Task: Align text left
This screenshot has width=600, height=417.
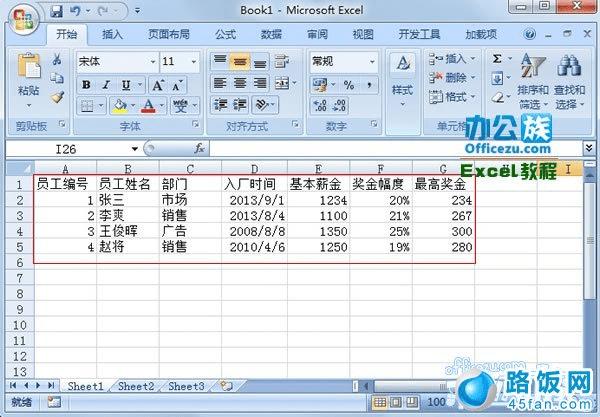Action: coord(220,83)
